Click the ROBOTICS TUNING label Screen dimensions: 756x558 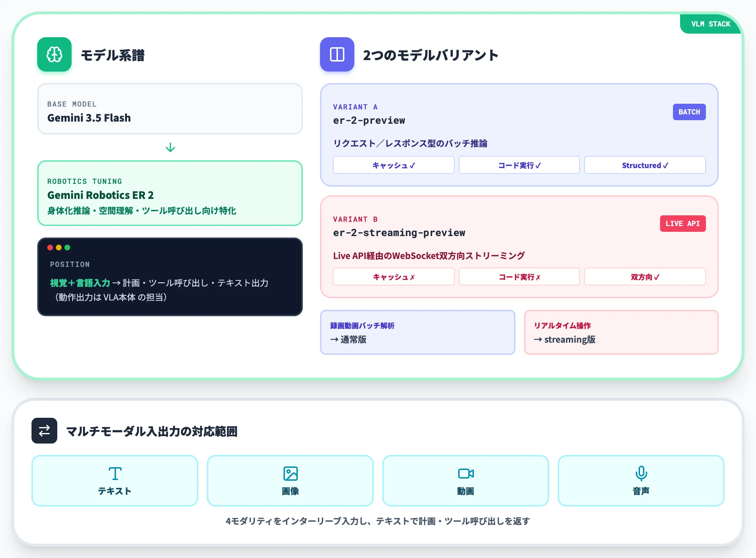tap(84, 181)
